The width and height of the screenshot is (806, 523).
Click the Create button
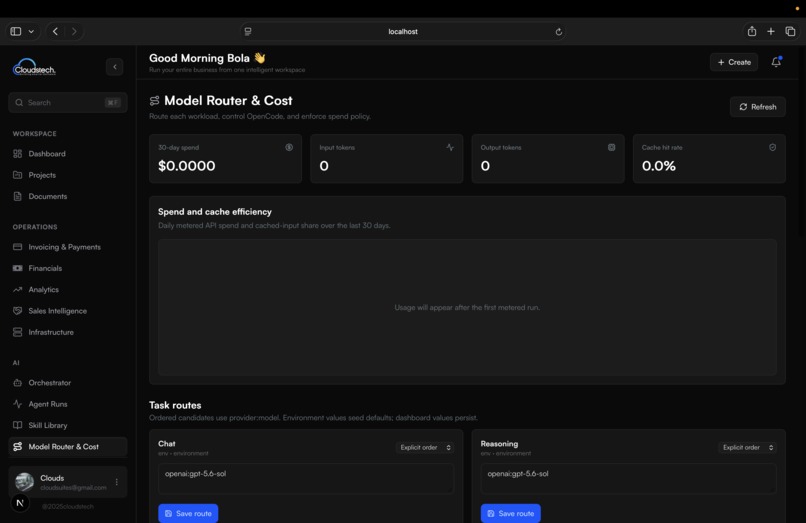(x=734, y=62)
